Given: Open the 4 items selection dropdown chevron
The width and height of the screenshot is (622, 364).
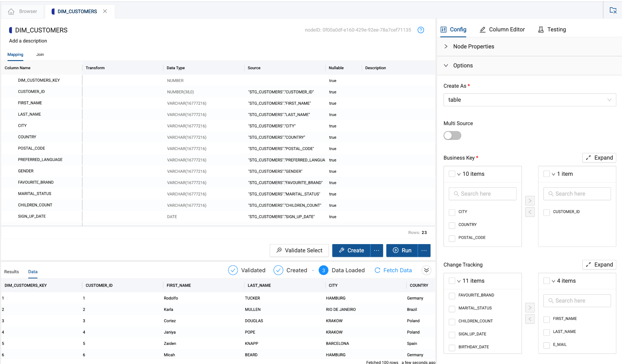Looking at the screenshot, I should tap(554, 281).
